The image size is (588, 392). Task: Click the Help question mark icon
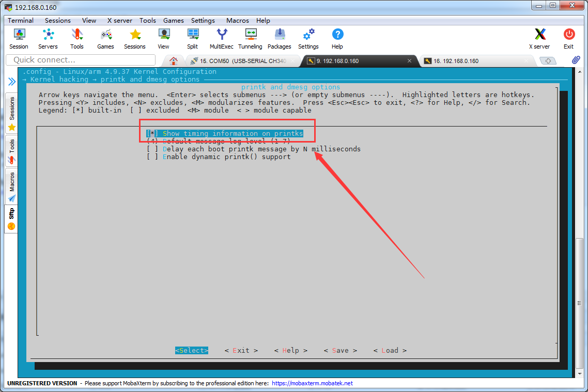pos(337,39)
